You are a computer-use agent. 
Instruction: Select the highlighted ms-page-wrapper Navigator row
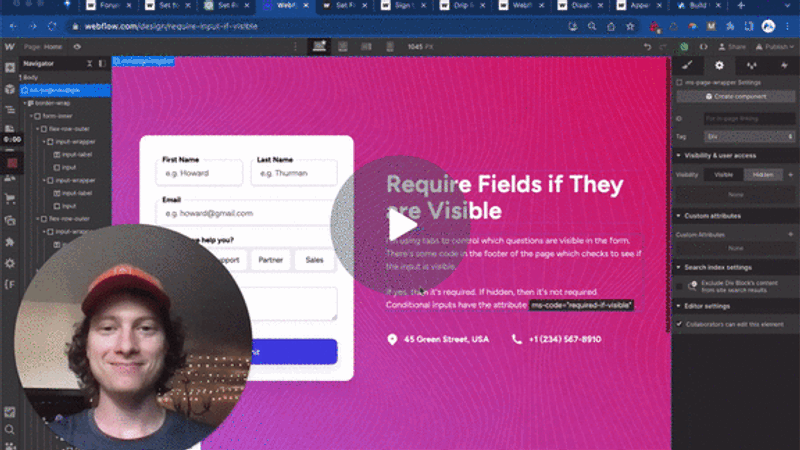pos(65,90)
